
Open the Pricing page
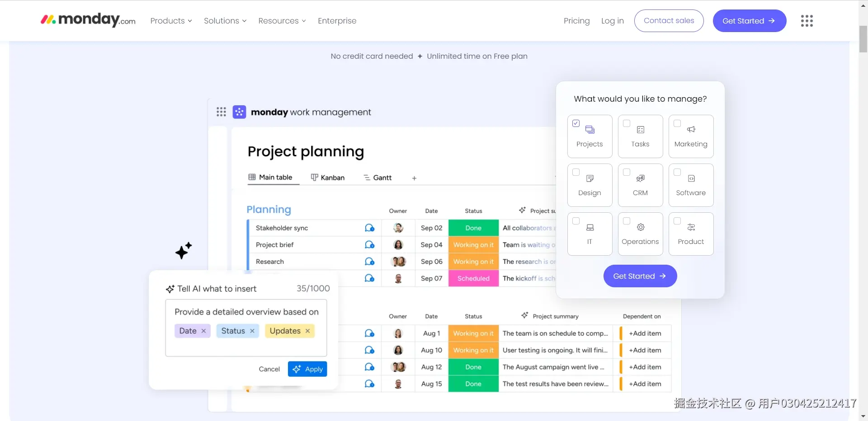coord(576,21)
